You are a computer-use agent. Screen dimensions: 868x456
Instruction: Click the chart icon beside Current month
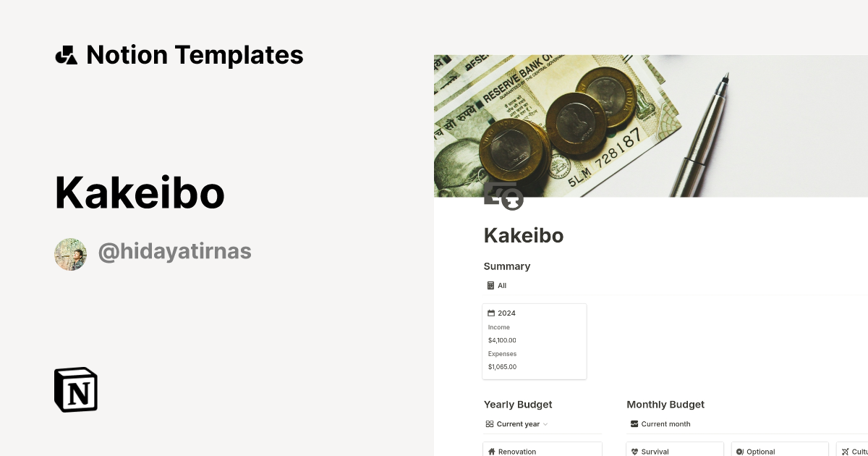[x=634, y=423]
